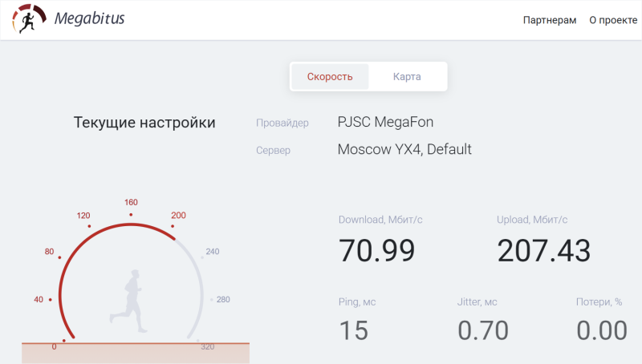Switch to the Скорость tab
The image size is (642, 364).
[330, 77]
